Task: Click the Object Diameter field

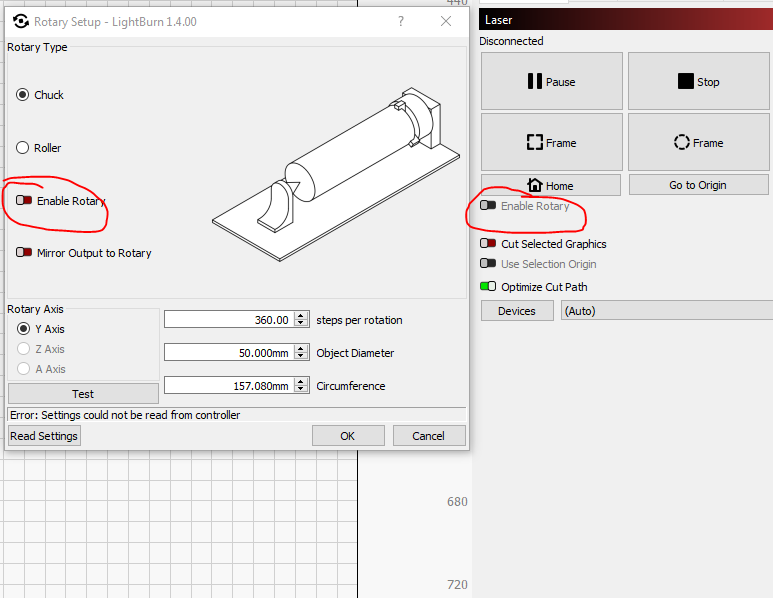Action: tap(229, 352)
